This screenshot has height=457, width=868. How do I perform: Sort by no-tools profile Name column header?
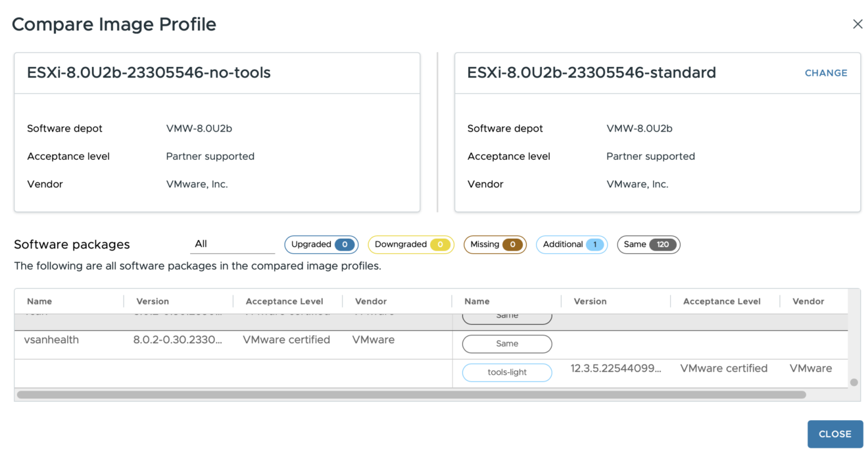39,301
